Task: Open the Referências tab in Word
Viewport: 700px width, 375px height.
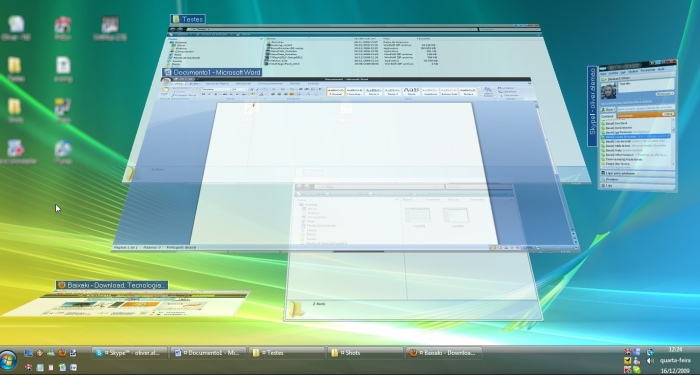Action: [243, 83]
